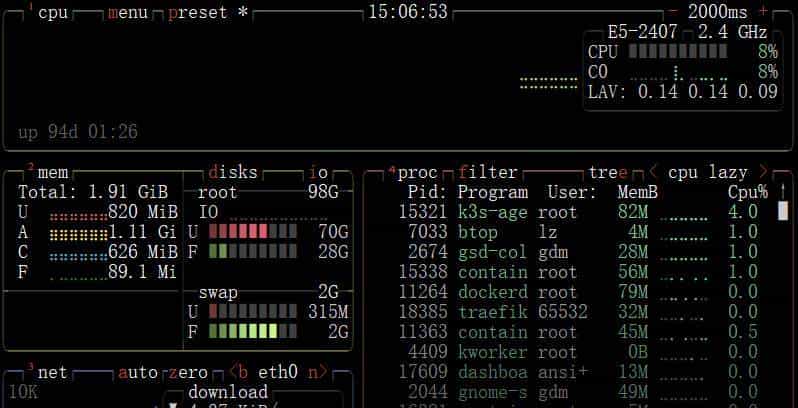The width and height of the screenshot is (798, 408).
Task: Click the process list scrollbar thumb
Action: click(x=783, y=211)
